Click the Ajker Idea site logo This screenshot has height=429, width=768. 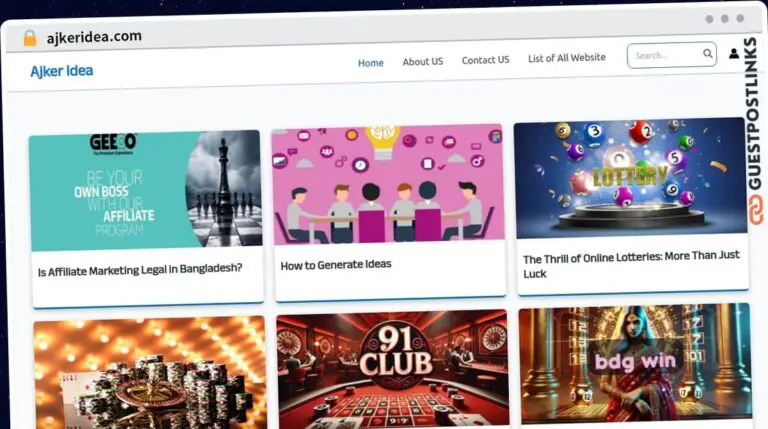pos(62,71)
